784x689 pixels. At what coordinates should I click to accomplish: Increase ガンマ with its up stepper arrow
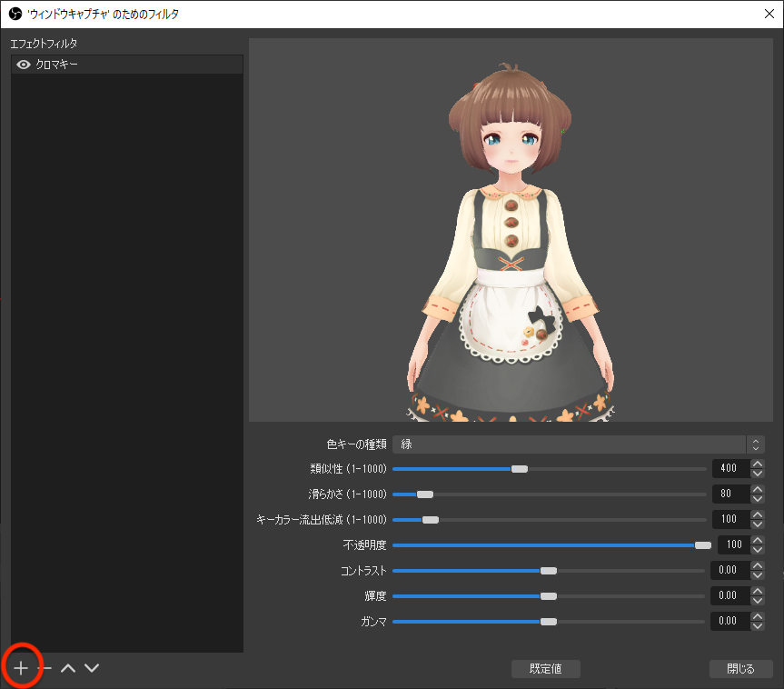tap(758, 616)
